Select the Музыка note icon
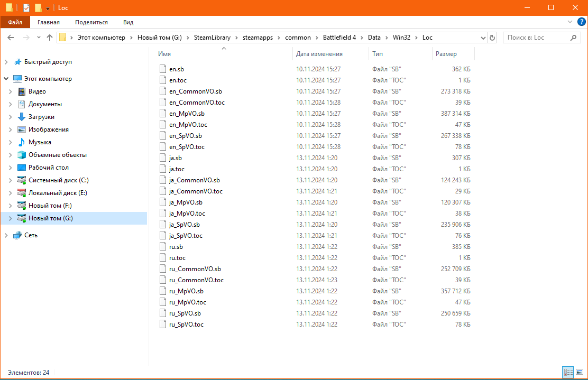 tap(22, 142)
